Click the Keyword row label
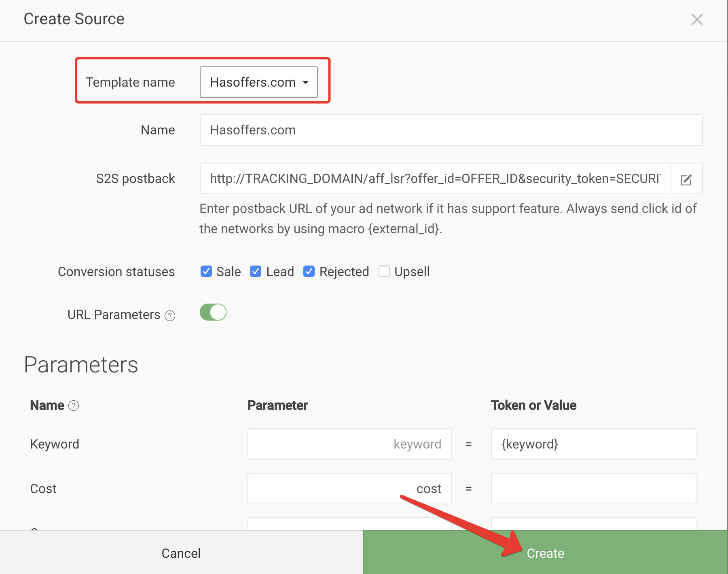The image size is (728, 574). [55, 444]
